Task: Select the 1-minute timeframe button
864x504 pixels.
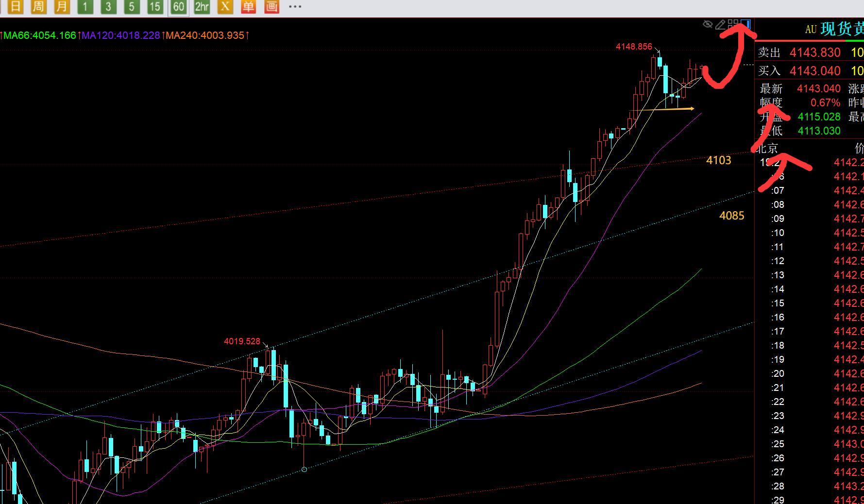Action: 85,6
